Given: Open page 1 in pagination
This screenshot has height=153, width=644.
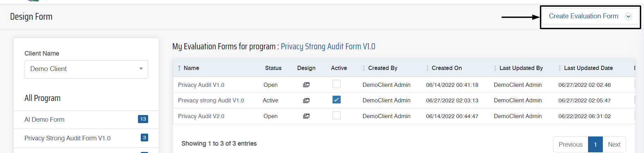Looking at the screenshot, I should point(595,145).
